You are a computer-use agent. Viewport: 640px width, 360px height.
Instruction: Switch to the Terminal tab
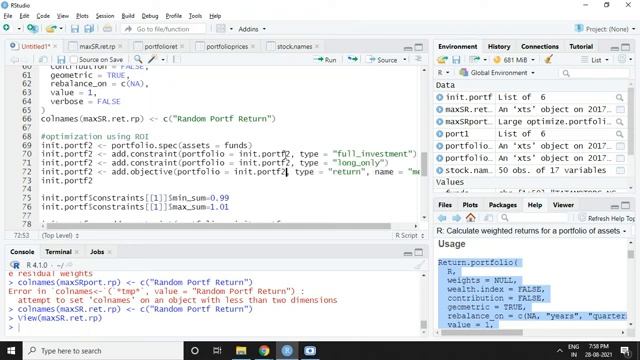[x=58, y=252]
